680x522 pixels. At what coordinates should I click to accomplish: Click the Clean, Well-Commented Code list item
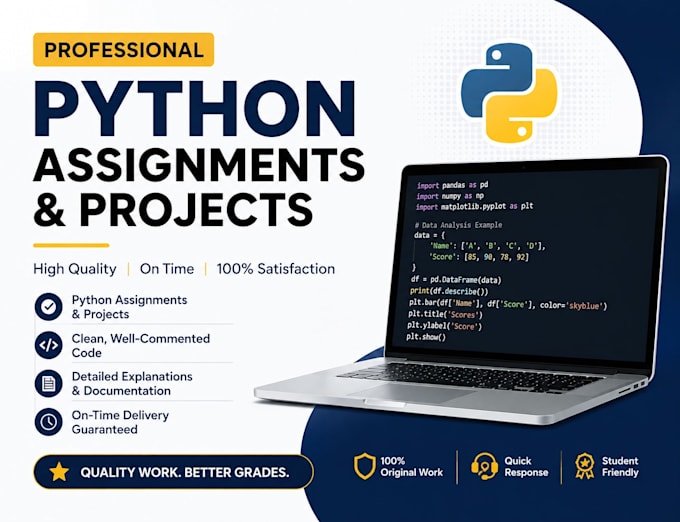pos(141,346)
